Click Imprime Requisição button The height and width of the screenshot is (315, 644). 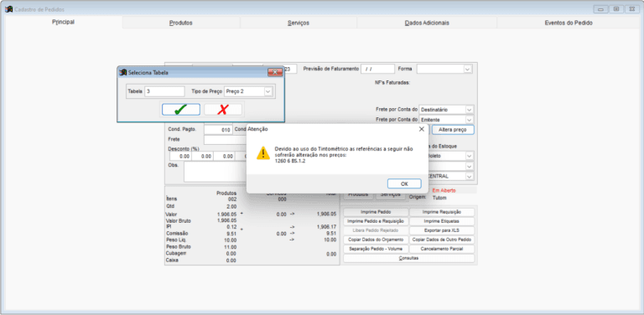442,212
